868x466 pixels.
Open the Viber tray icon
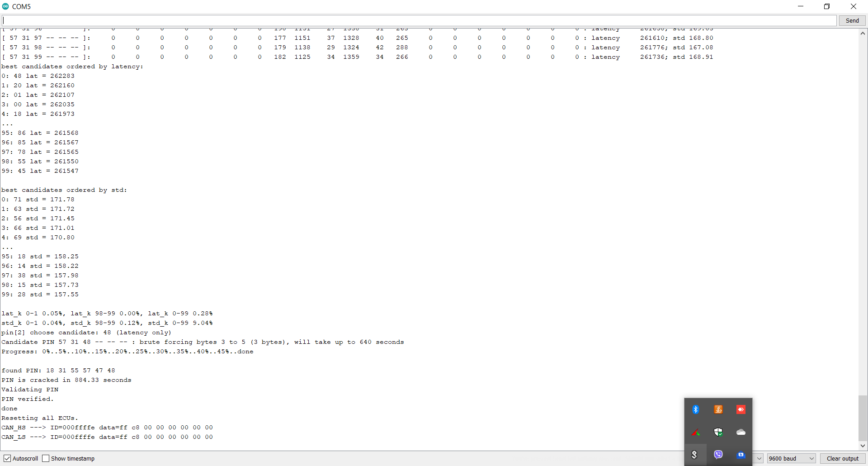coord(718,455)
